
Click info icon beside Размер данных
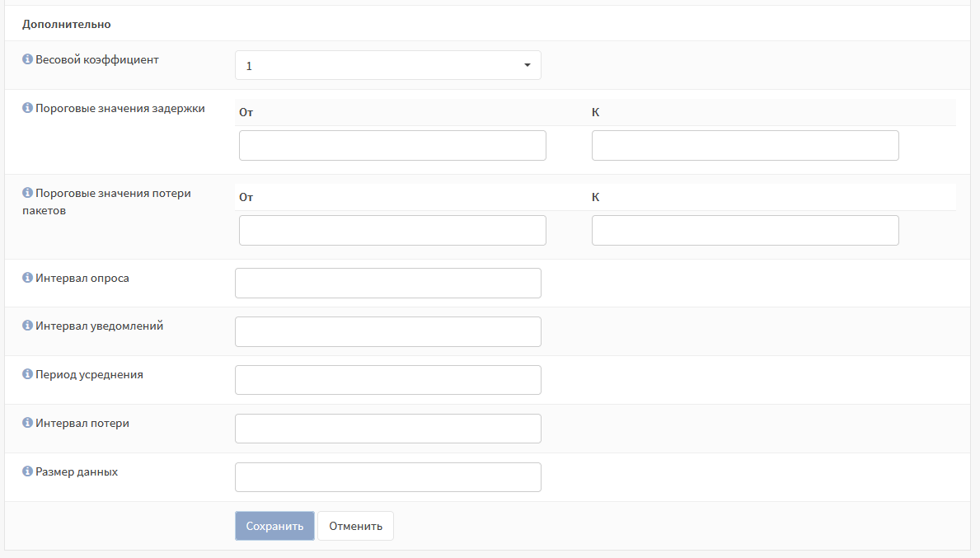(x=27, y=471)
